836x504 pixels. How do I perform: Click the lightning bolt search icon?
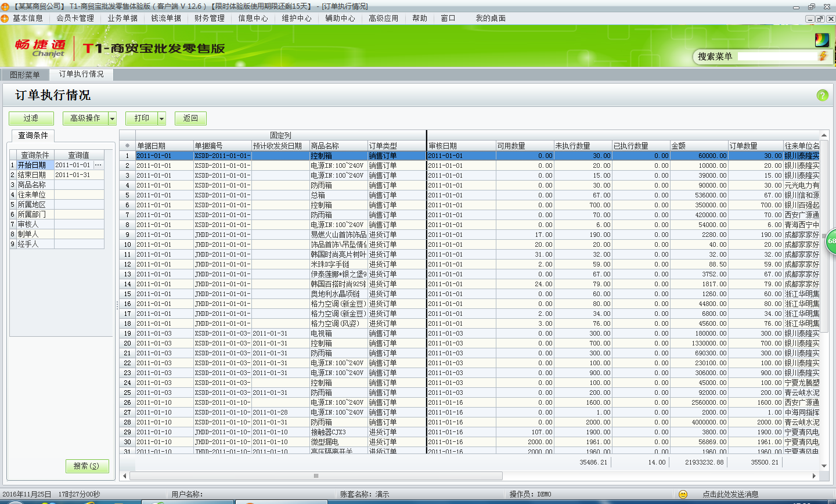pos(823,56)
